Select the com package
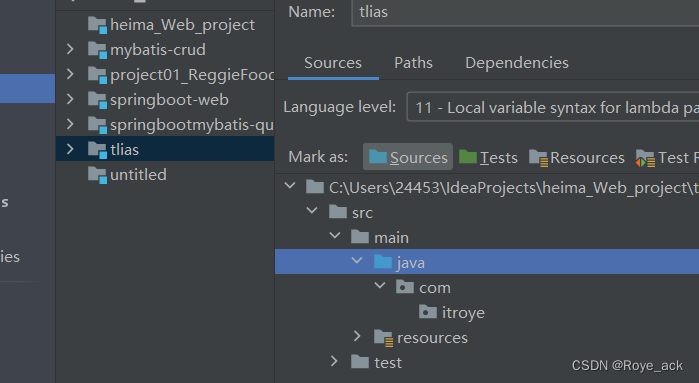The width and height of the screenshot is (699, 383). (435, 288)
